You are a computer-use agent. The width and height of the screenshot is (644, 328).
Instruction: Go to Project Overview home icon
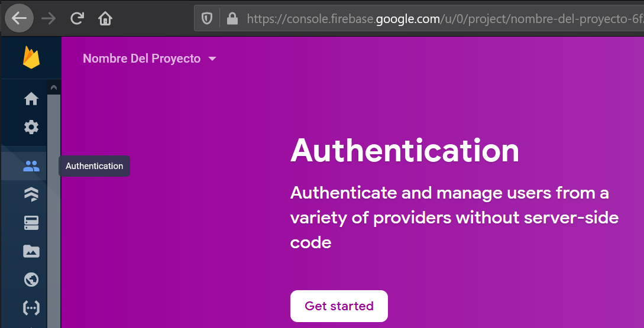click(x=31, y=99)
